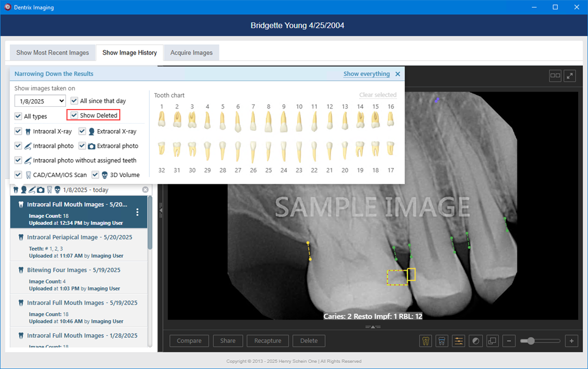Select upper tooth 3 in tooth chart

click(x=192, y=120)
